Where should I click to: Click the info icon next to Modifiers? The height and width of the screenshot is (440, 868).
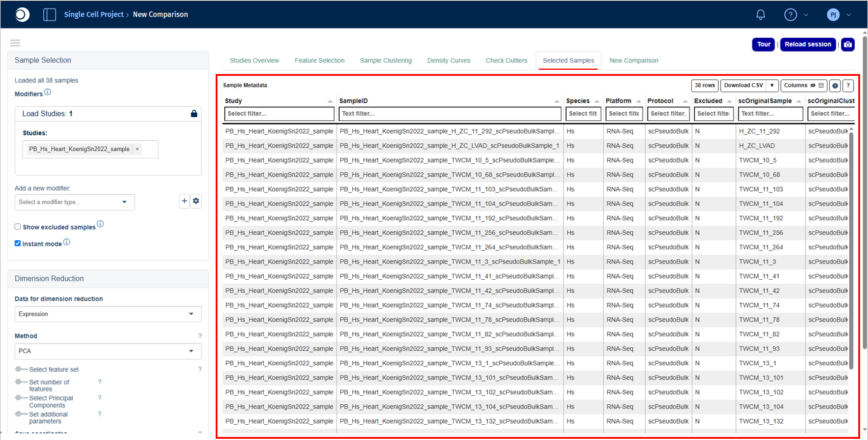pyautogui.click(x=47, y=93)
